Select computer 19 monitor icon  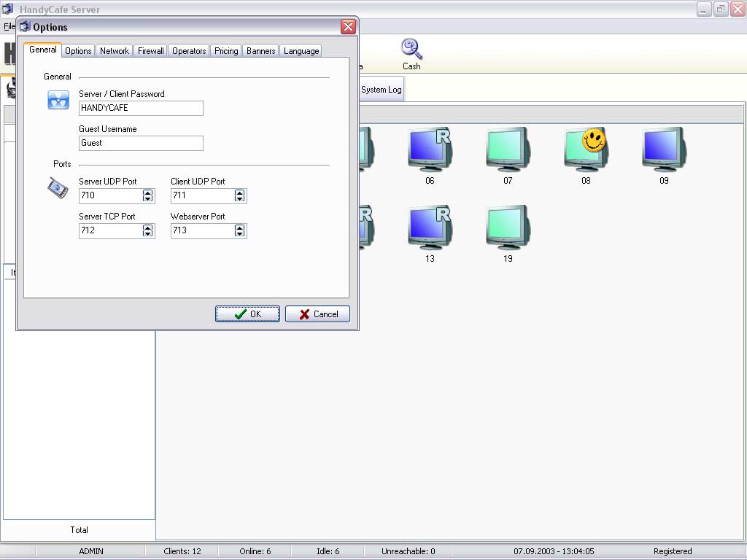[508, 227]
